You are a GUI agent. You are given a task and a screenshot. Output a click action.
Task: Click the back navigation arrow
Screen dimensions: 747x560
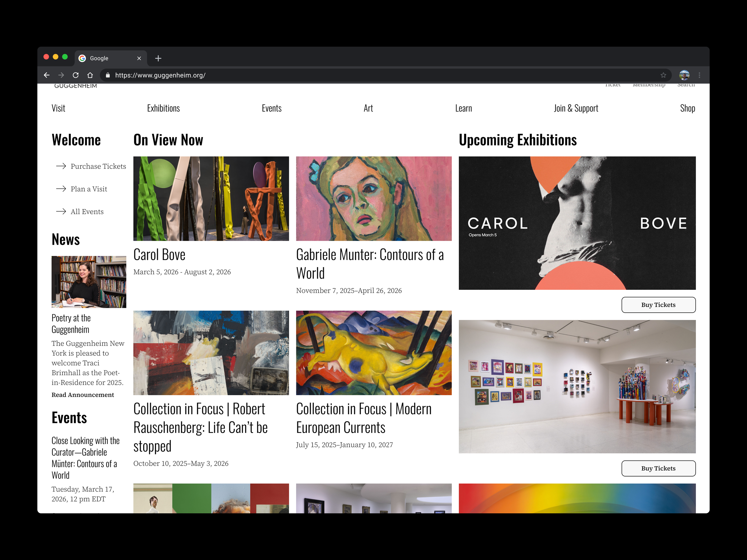[x=47, y=75]
